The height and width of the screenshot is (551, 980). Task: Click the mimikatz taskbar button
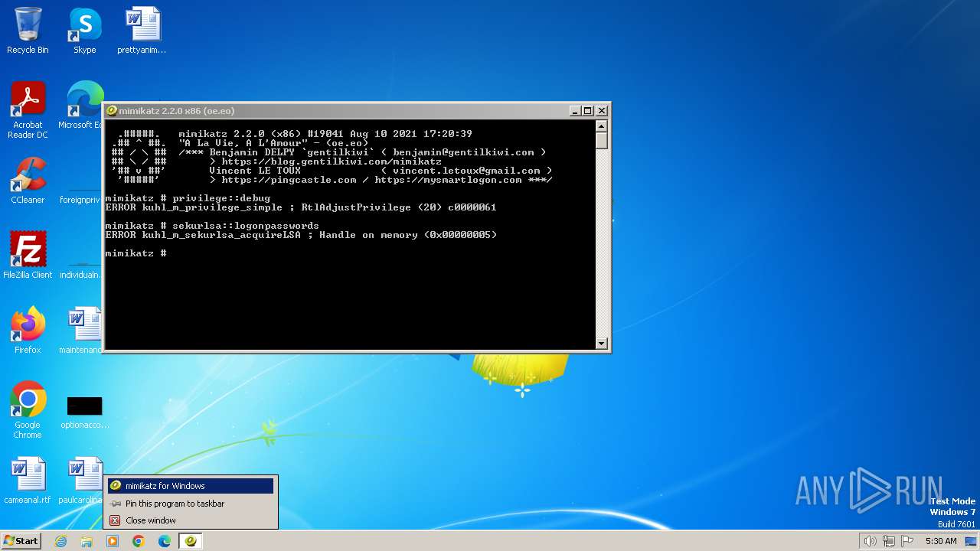point(191,541)
